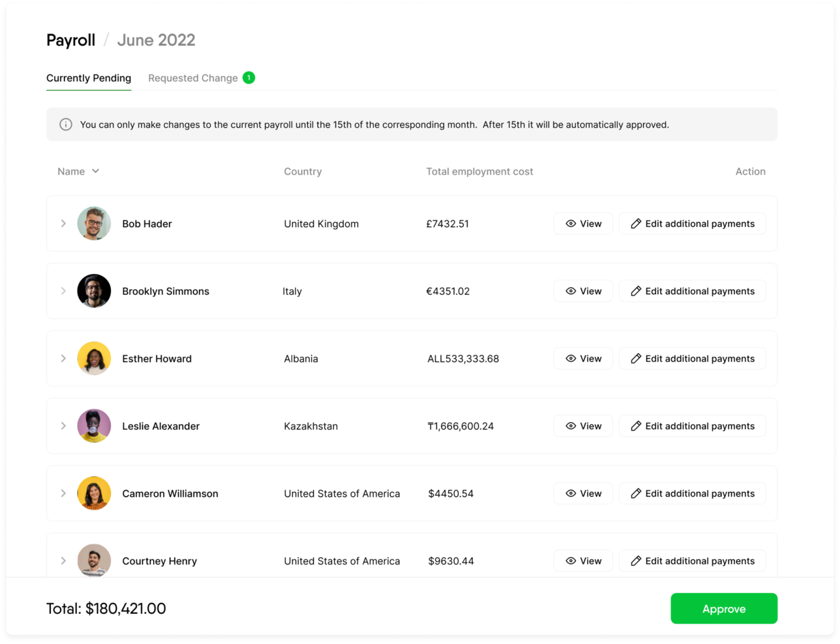840x644 pixels.
Task: View Esther Howard's payroll details
Action: point(582,358)
